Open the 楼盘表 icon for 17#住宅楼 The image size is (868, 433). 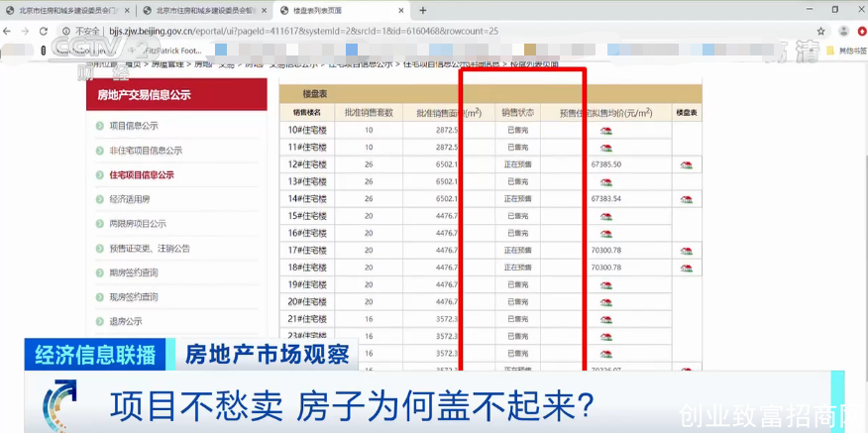686,251
